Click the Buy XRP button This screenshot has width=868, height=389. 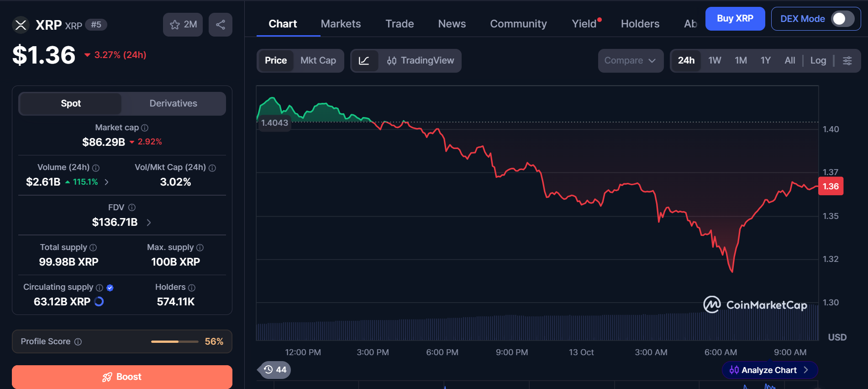735,19
